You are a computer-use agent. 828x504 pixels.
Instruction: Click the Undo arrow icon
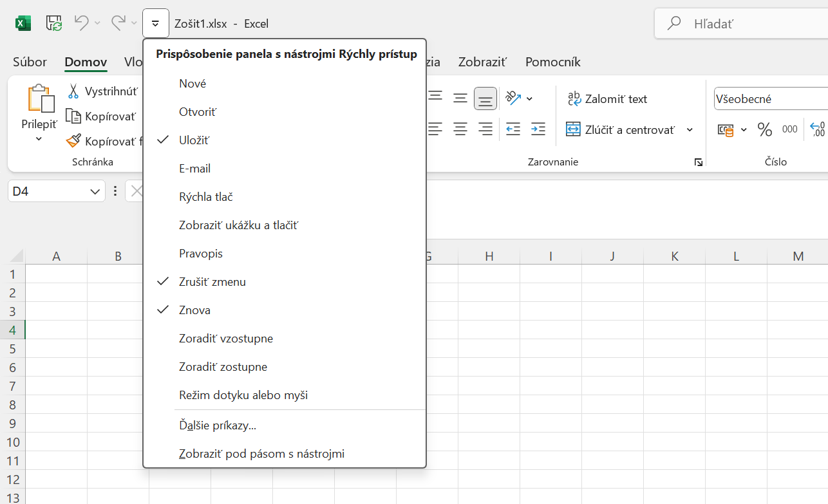coord(81,23)
